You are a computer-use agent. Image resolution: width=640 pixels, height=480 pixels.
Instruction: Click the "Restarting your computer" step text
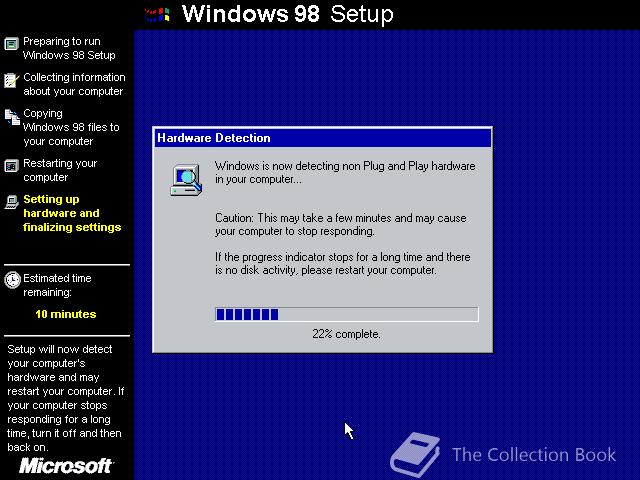click(60, 170)
